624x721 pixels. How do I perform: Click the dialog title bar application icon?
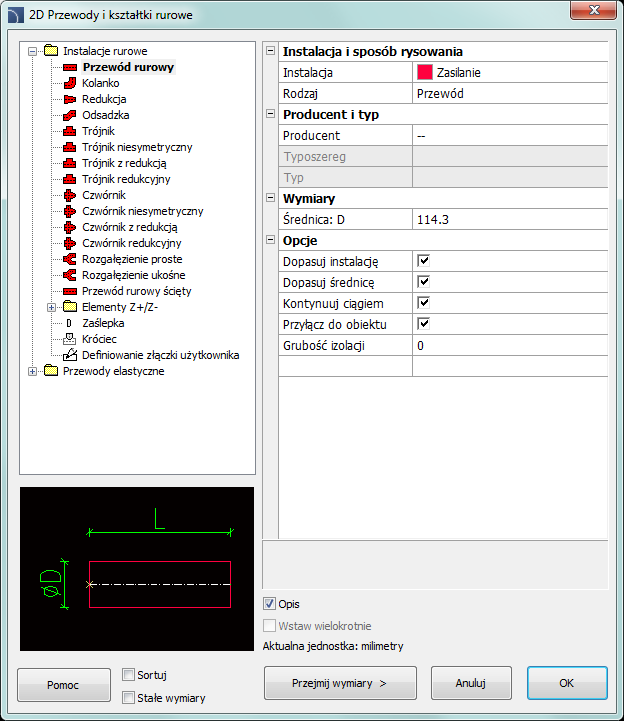click(16, 15)
